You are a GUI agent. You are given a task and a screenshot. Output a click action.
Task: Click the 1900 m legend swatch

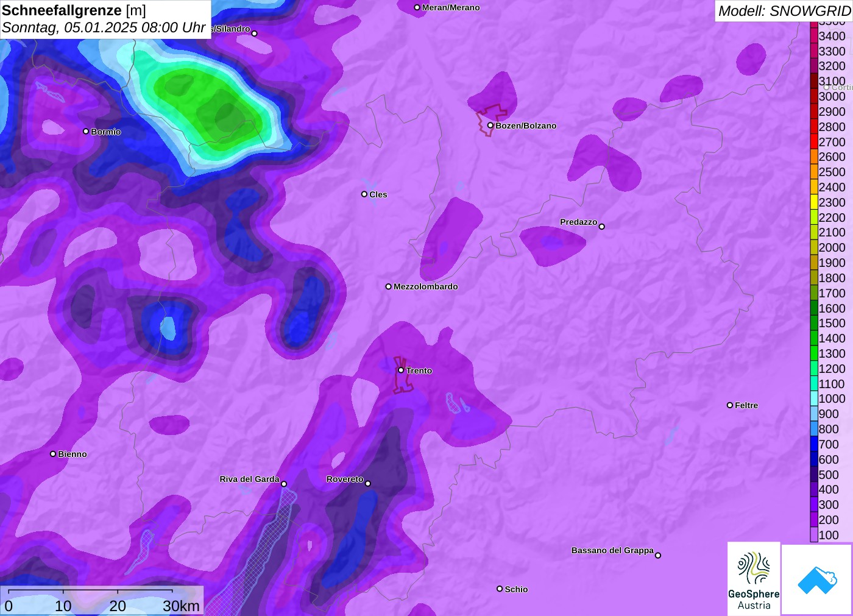point(814,263)
